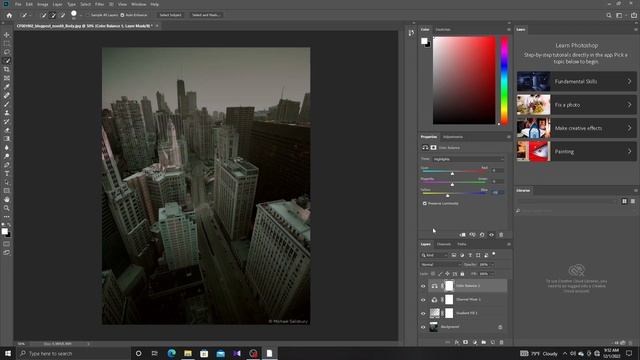This screenshot has width=640, height=360.
Task: Select the Pen tool
Action: (7, 165)
